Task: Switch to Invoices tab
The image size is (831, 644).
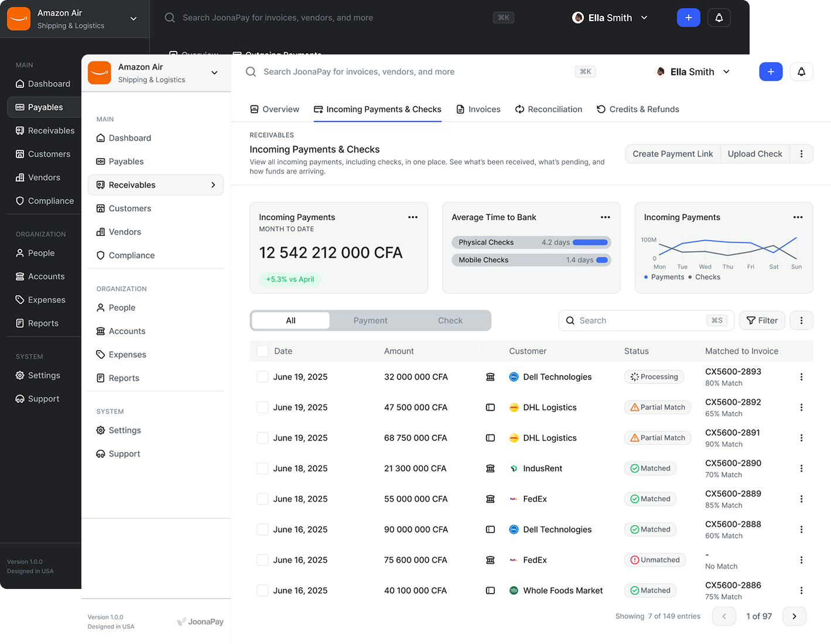Action: [x=478, y=109]
